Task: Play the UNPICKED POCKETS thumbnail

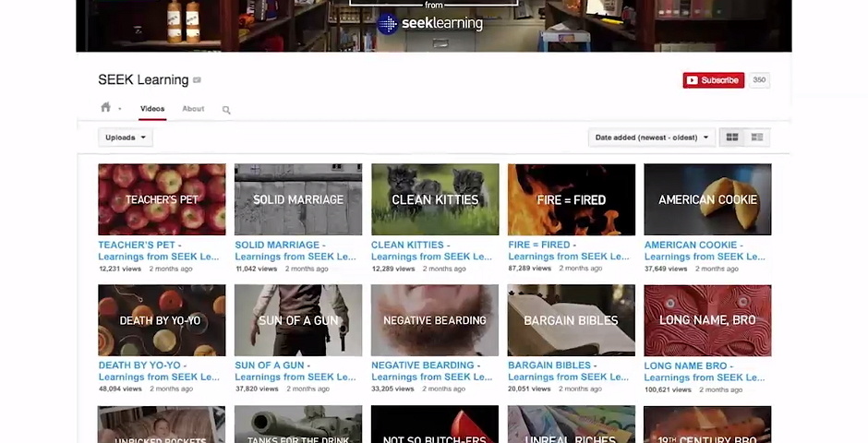Action: (162, 425)
